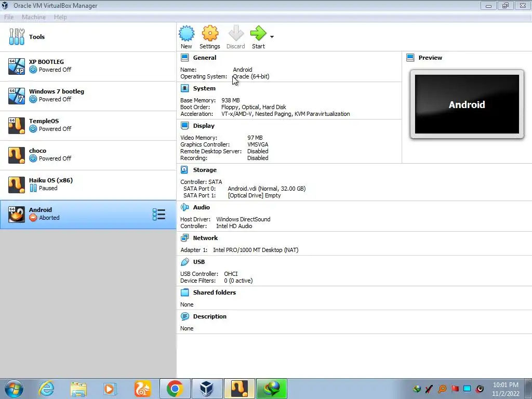Open the Windows Start orb
532x399 pixels.
[14, 389]
